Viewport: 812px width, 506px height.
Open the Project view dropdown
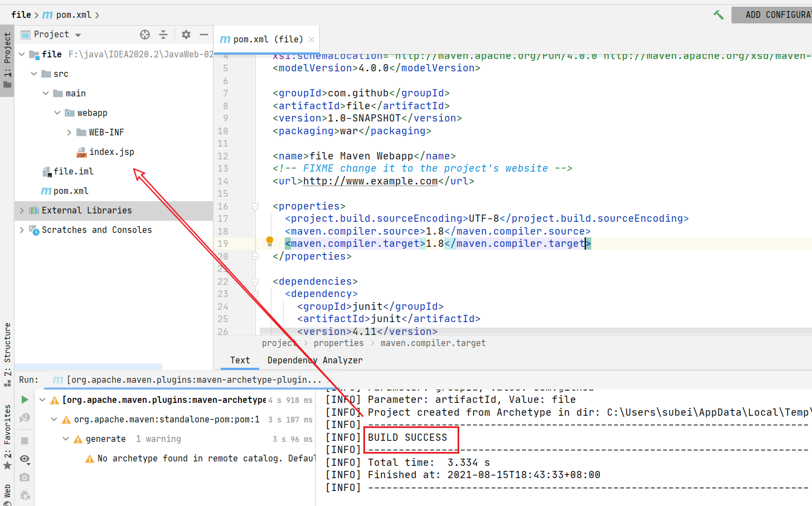click(x=78, y=35)
